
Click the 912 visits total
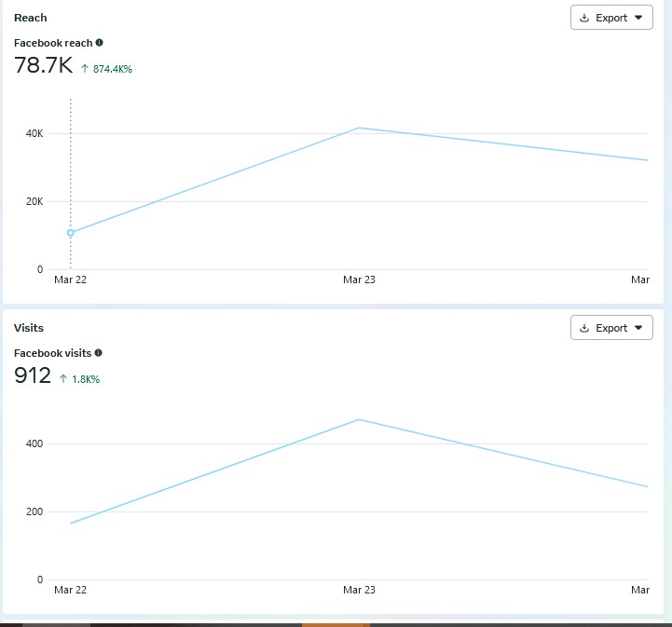click(33, 376)
